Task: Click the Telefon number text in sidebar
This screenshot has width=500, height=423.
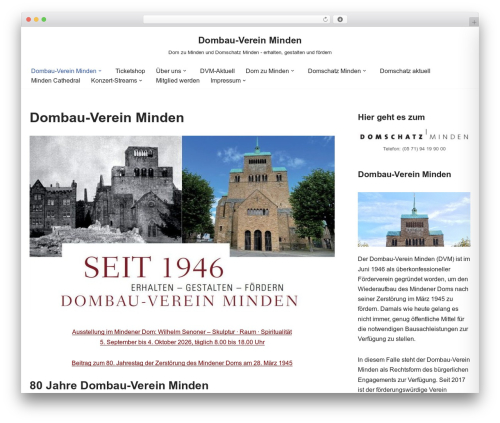Action: coord(414,149)
